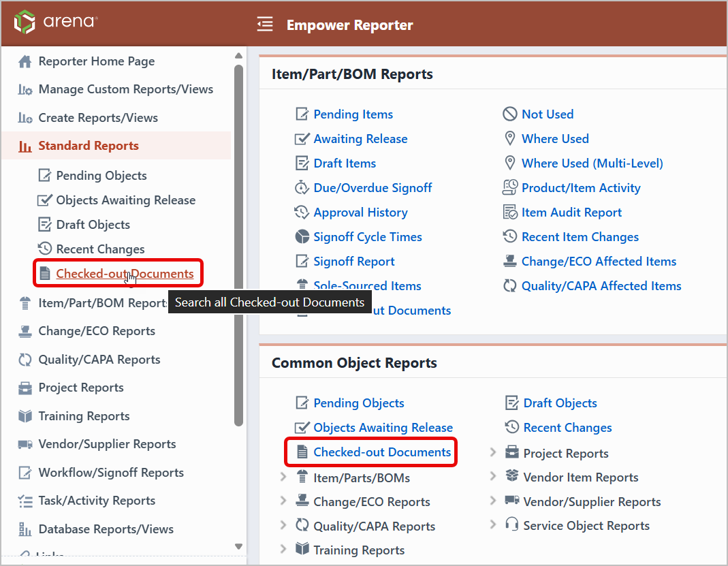
Task: Open the Signoff Report link
Action: [354, 262]
